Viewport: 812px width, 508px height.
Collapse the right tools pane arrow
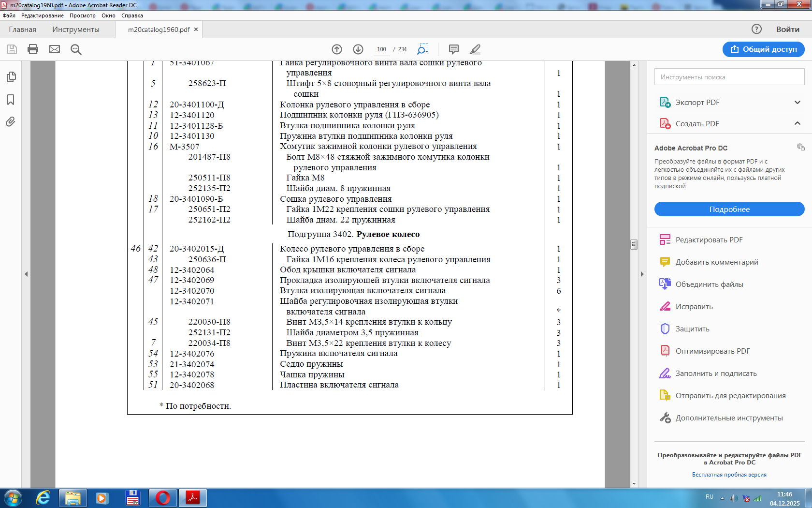(x=642, y=274)
